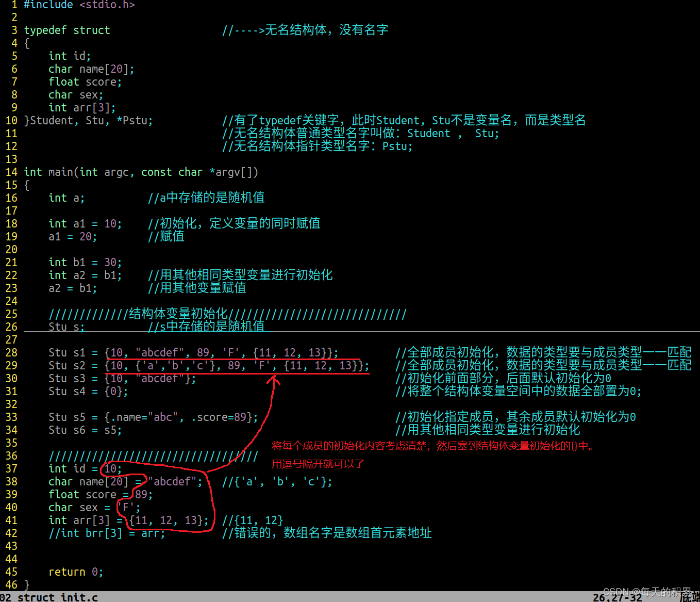Click the line 25 slash separator comment
Screen dimensions: 700x602
[x=227, y=314]
